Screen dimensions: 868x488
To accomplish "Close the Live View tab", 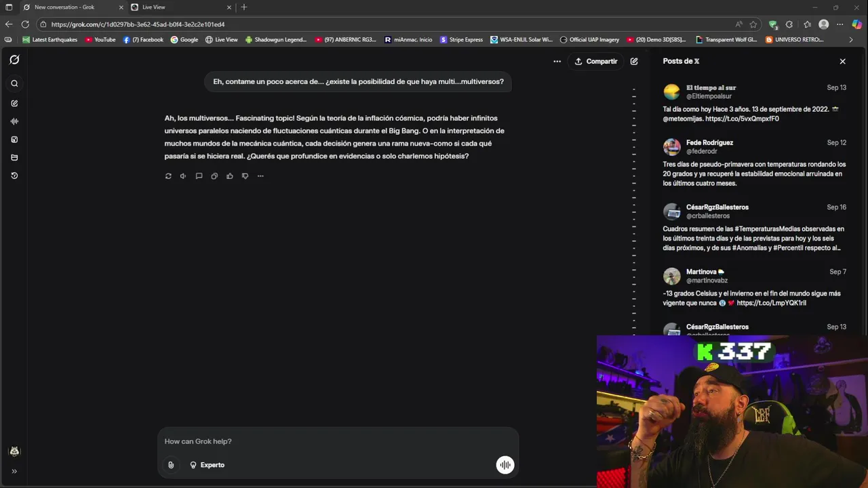I will click(x=229, y=7).
